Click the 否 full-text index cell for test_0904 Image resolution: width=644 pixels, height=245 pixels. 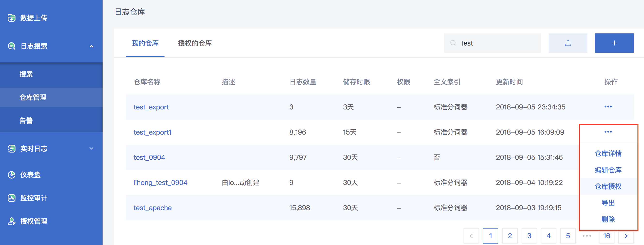pyautogui.click(x=436, y=157)
